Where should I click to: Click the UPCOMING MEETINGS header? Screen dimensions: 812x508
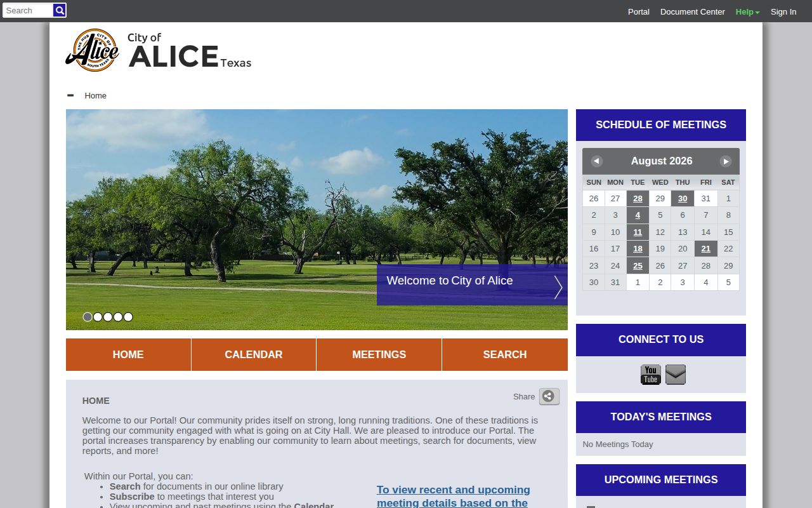tap(661, 480)
